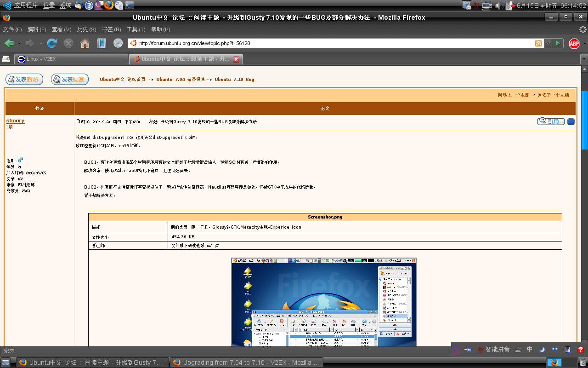Close the Ubuntu中文 论坛 tab
588x368 pixels.
[x=236, y=59]
